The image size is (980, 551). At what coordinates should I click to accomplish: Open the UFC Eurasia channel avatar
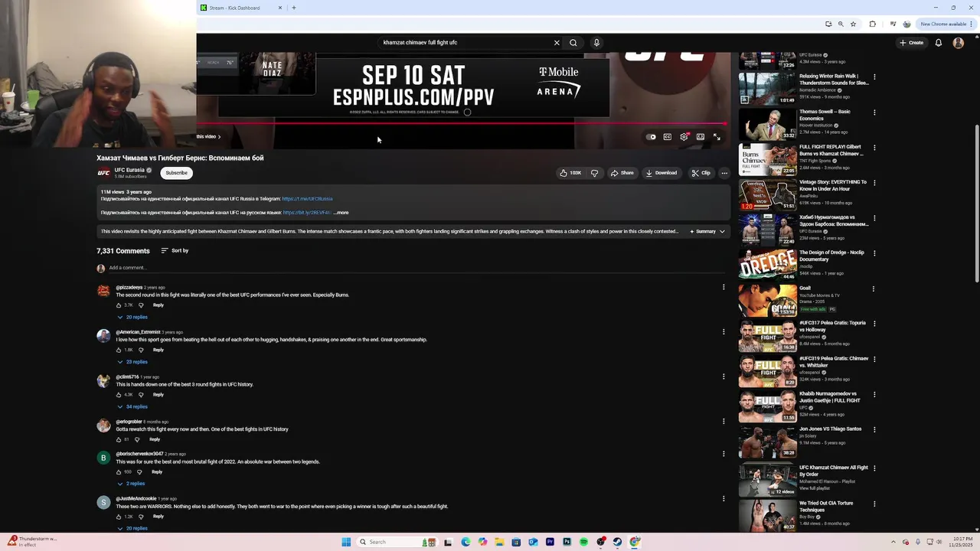[x=103, y=172]
